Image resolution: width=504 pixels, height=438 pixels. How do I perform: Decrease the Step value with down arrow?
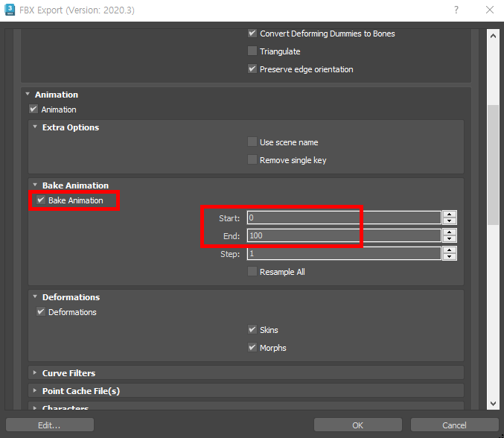(450, 257)
